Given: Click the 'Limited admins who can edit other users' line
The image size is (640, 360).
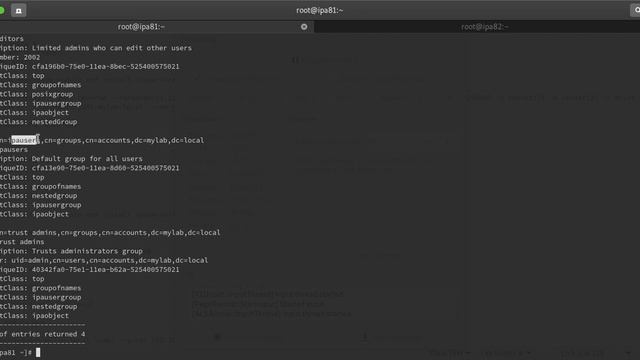Looking at the screenshot, I should coord(96,48).
